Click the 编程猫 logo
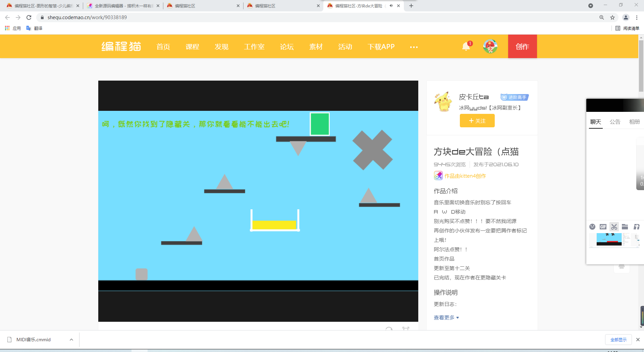The image size is (644, 352). pyautogui.click(x=121, y=46)
